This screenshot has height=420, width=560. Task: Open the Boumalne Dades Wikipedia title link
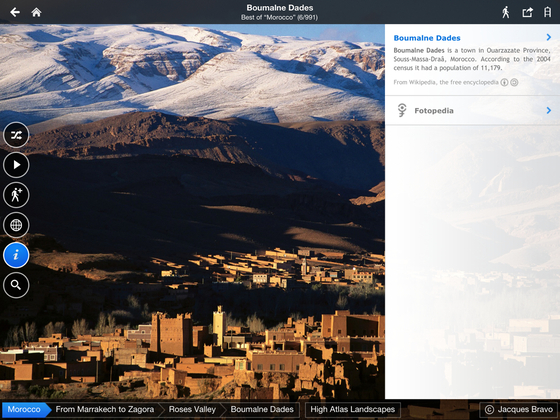tap(427, 38)
